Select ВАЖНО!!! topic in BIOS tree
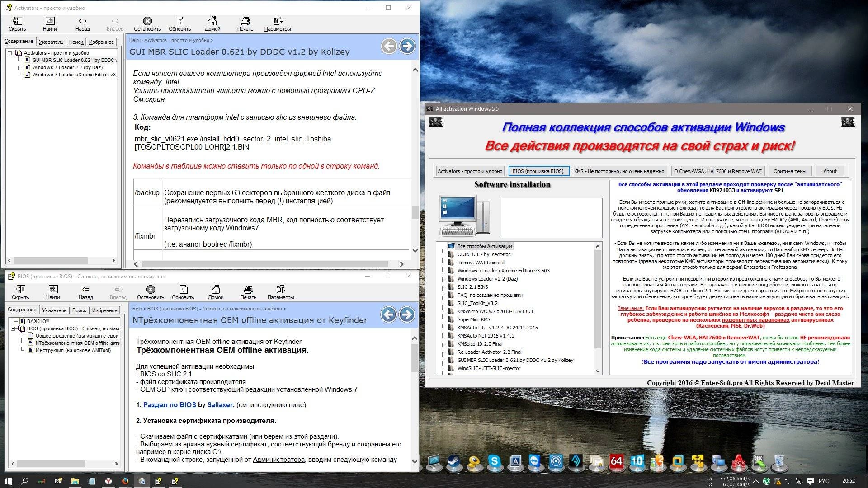 coord(38,321)
